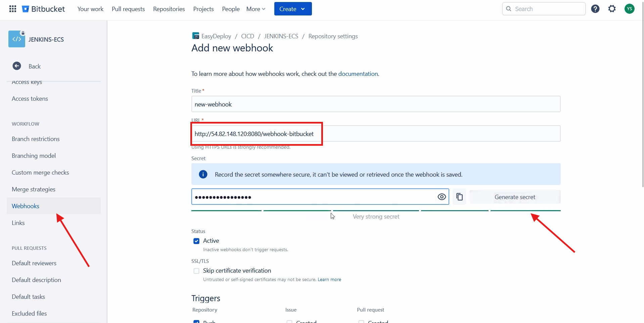Image resolution: width=644 pixels, height=323 pixels.
Task: Click the JENKINS-ECS repository avatar icon
Action: coord(17,39)
